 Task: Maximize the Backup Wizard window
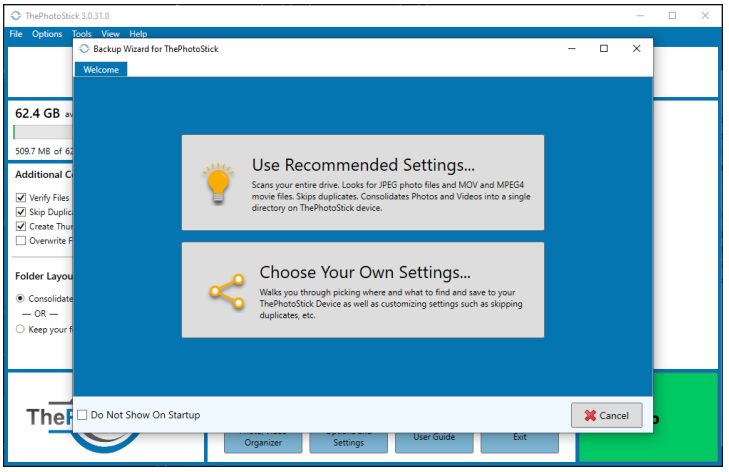[604, 48]
